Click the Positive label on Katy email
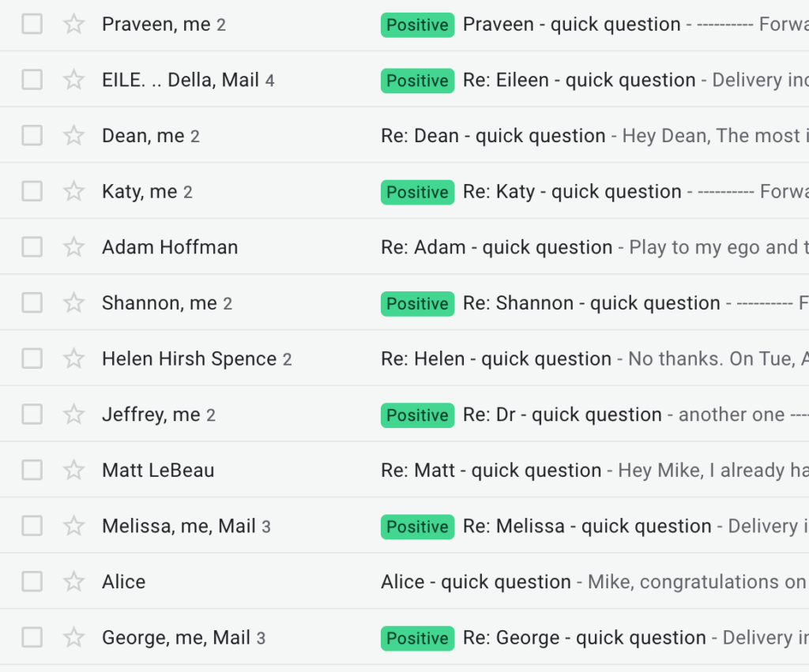Viewport: 809px width, 672px height. point(417,192)
